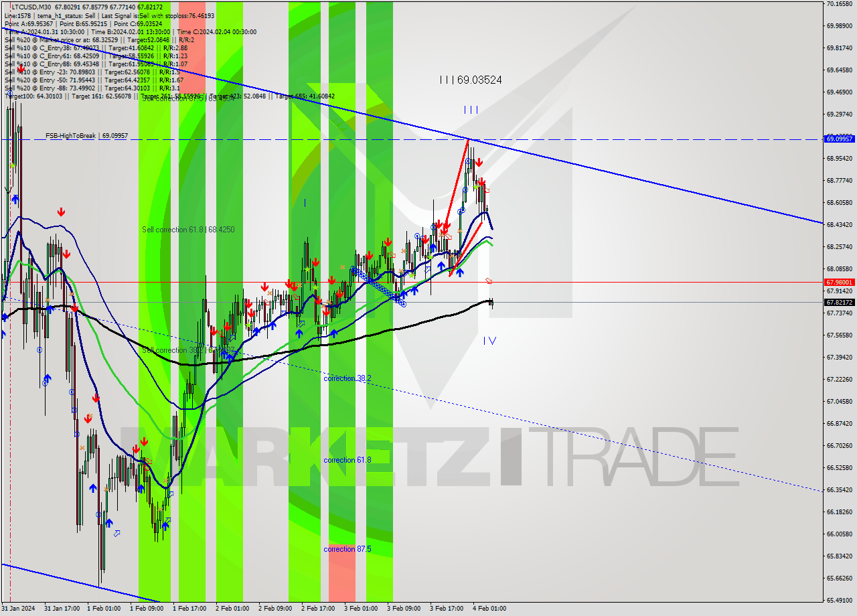Click the 65.49100 price axis label
Viewport: 857px width, 616px height.
pyautogui.click(x=840, y=601)
